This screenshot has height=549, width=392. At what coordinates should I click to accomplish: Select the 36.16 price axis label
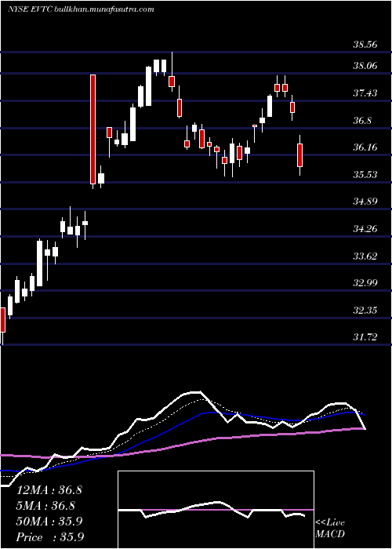coord(365,147)
